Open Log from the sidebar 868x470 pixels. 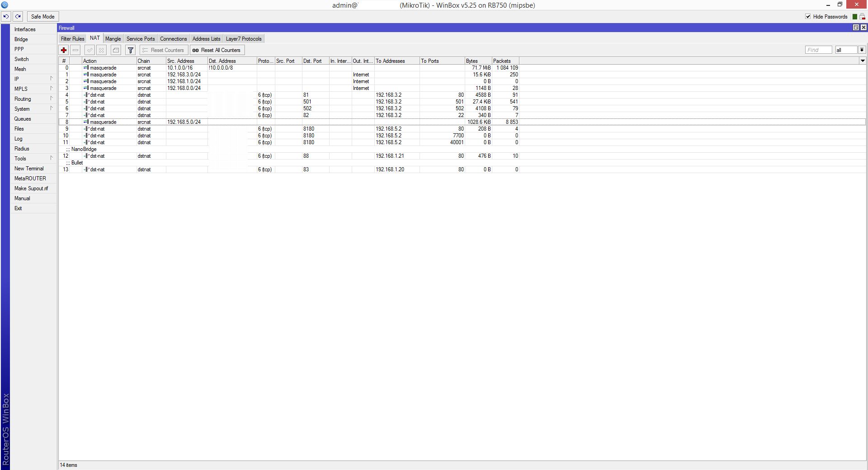[x=33, y=139]
